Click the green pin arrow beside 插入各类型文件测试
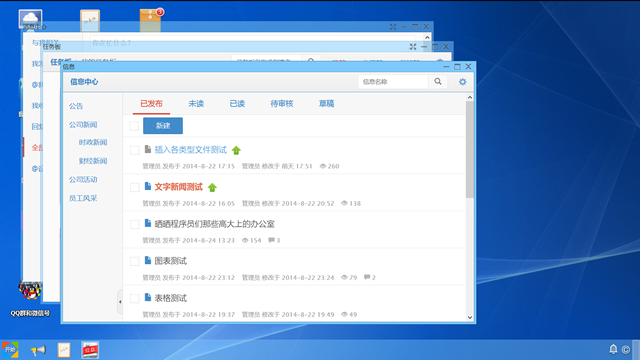The height and width of the screenshot is (360, 640). click(236, 150)
